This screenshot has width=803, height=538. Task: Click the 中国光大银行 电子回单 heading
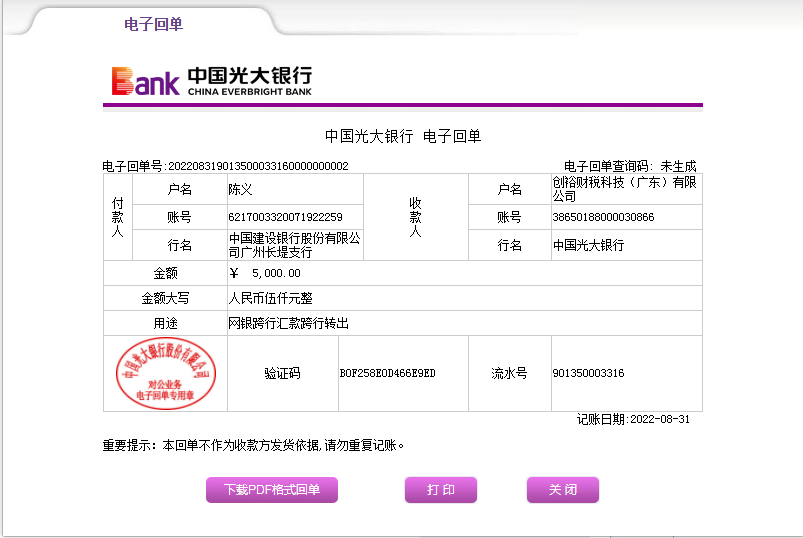[x=403, y=136]
